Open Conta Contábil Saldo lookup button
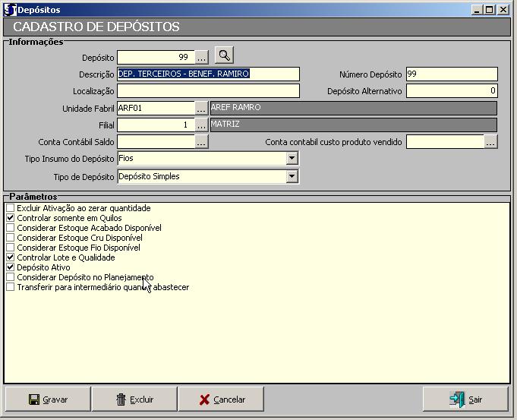The image size is (517, 420). 201,141
